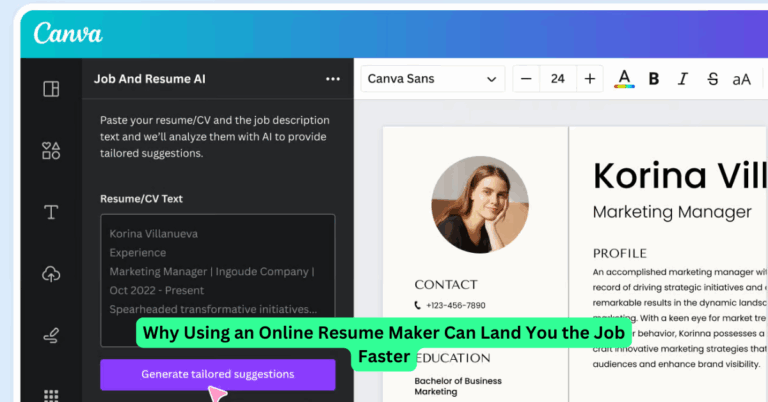This screenshot has height=402, width=768.
Task: Open the three-dots panel menu
Action: [x=333, y=79]
